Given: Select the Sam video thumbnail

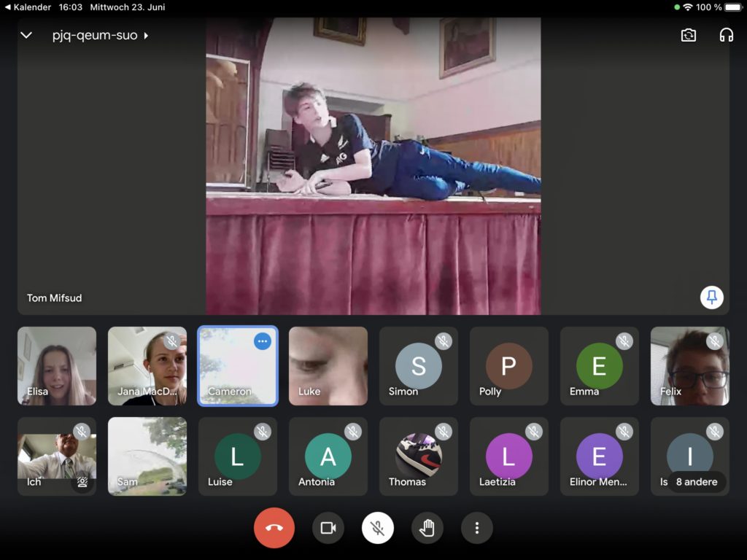Looking at the screenshot, I should pyautogui.click(x=147, y=456).
